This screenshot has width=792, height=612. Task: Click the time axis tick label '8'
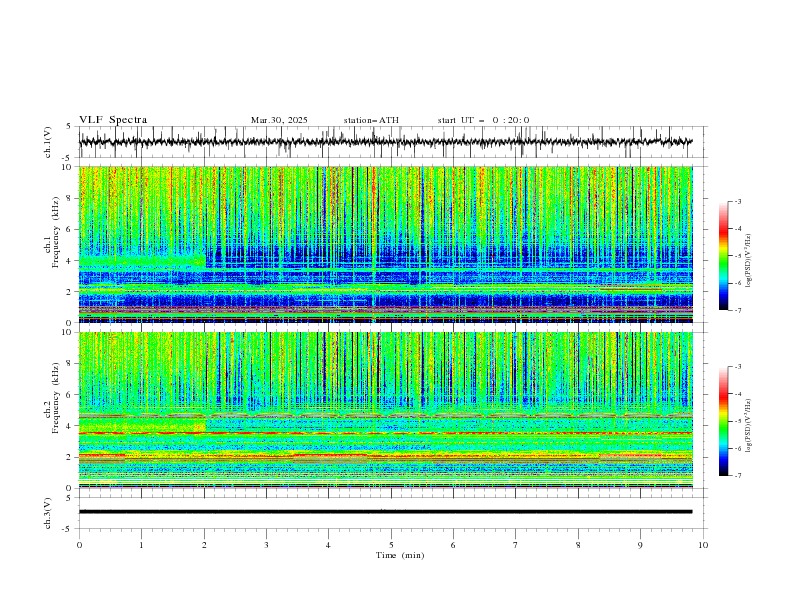tap(578, 545)
